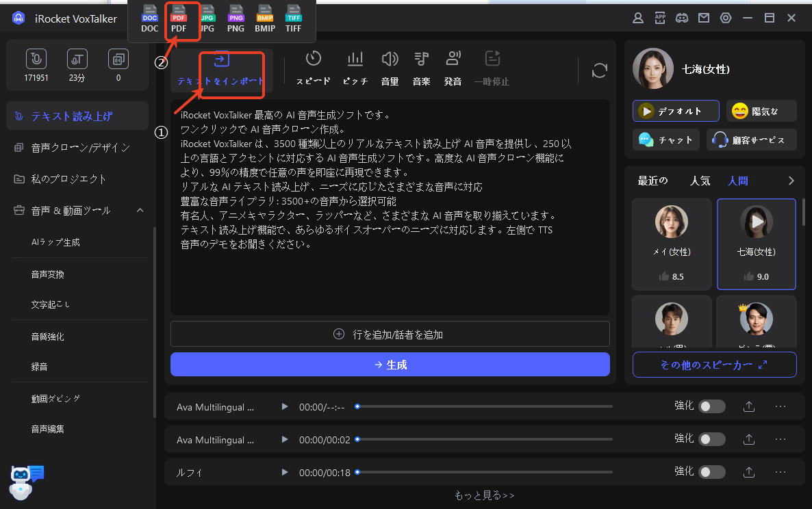Seek on ルフィ track progress slider
Screen dimensions: 812x509
click(484, 472)
